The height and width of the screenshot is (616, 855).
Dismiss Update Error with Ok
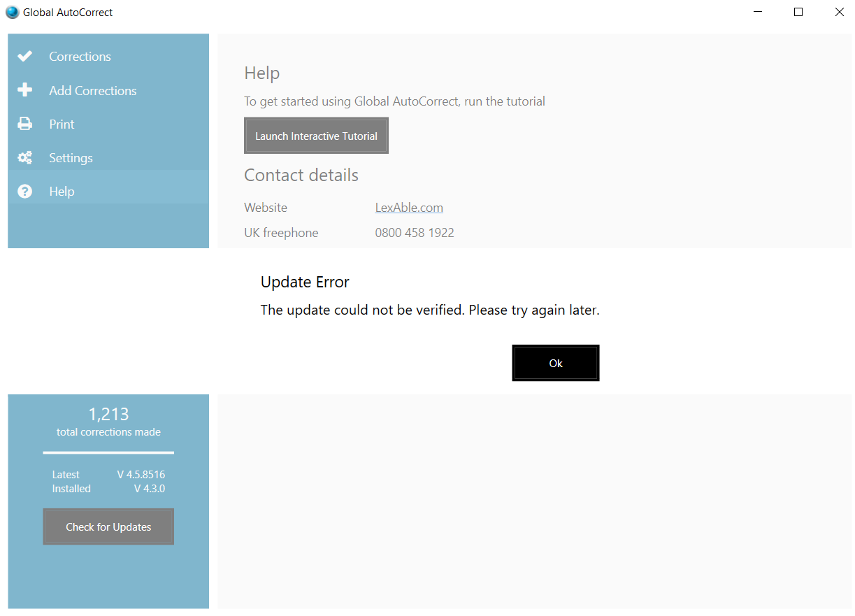click(x=556, y=363)
